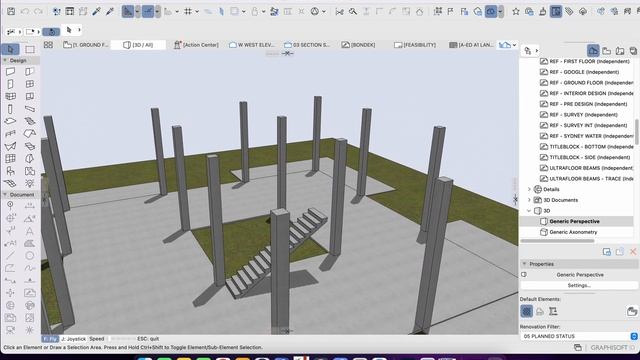The height and width of the screenshot is (360, 640).
Task: Click the Trim scissors icon
Action: click(x=340, y=11)
